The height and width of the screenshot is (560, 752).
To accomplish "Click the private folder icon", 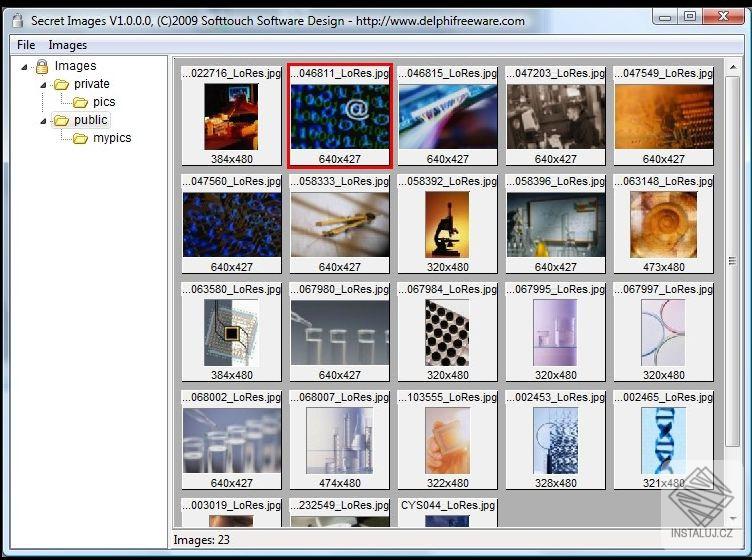I will pyautogui.click(x=61, y=84).
